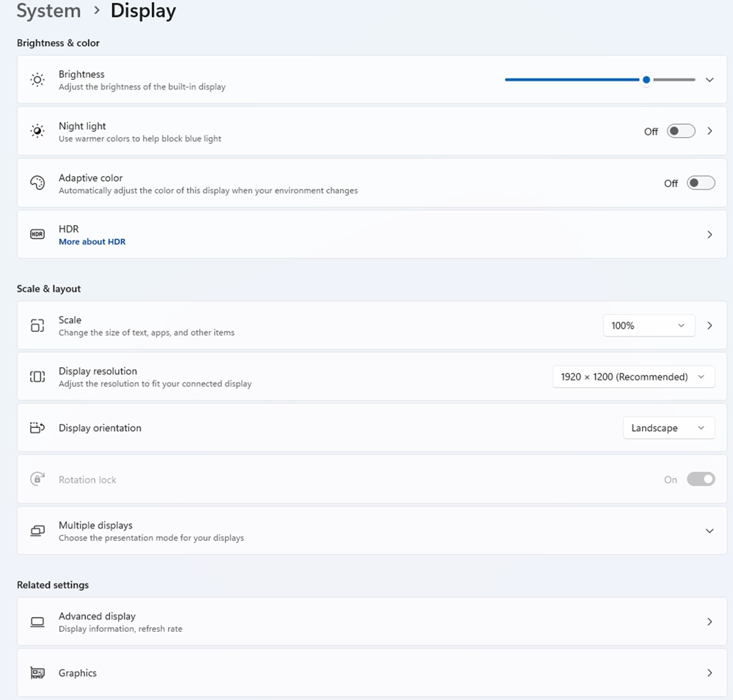Click the Night light icon

(x=37, y=131)
